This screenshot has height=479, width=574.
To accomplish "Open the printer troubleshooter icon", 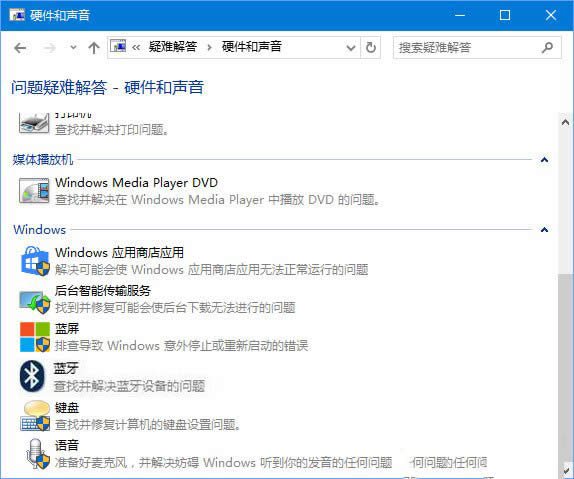I will coord(34,124).
